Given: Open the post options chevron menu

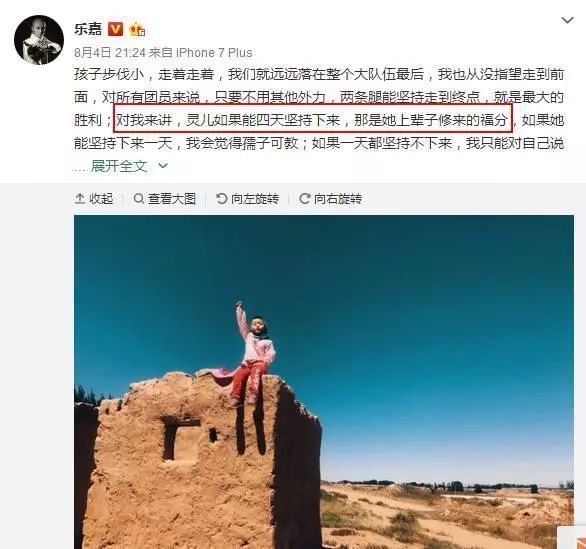Looking at the screenshot, I should point(567,20).
